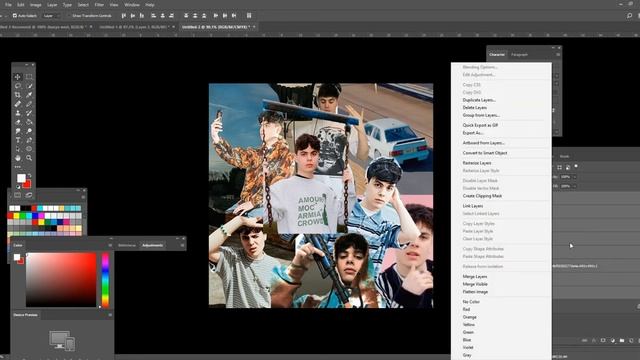The height and width of the screenshot is (360, 640).
Task: Select the Eyedropper tool
Action: pyautogui.click(x=29, y=95)
